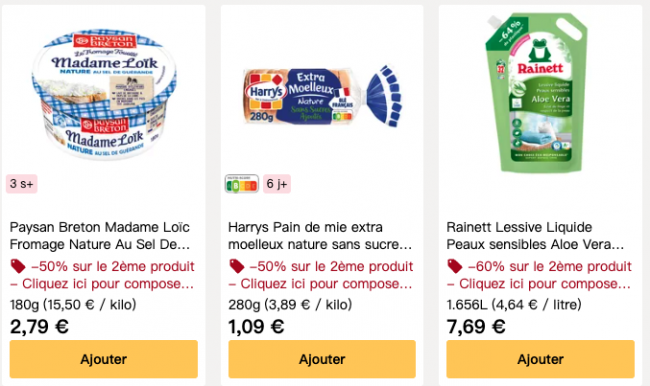Add Paysan Breton Madame Loïc to cart
This screenshot has height=386, width=650.
(104, 359)
